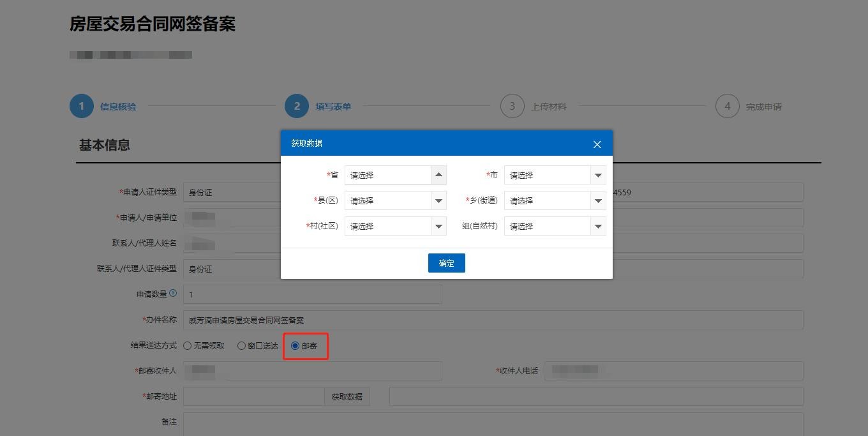Click the 获取数据 button beside 邮寄地址
This screenshot has height=436, width=868.
pyautogui.click(x=347, y=396)
